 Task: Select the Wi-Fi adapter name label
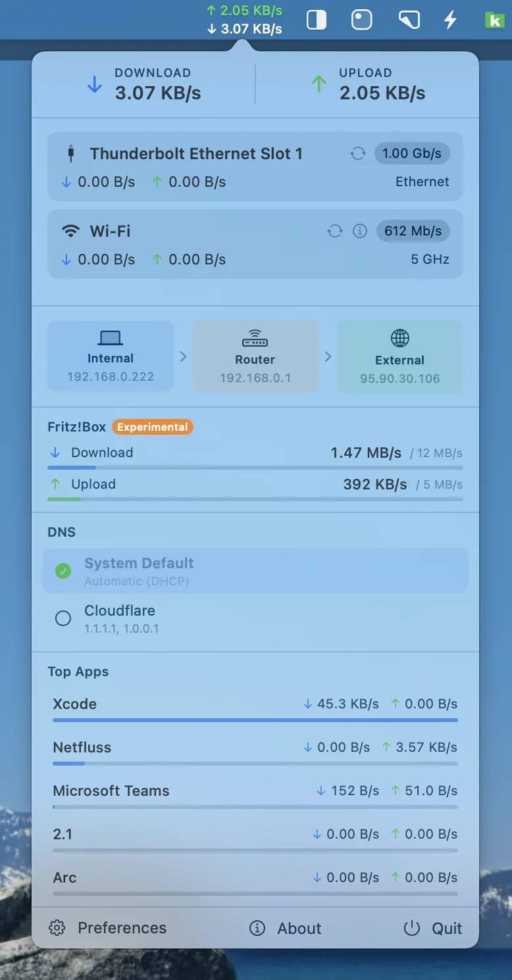(110, 232)
